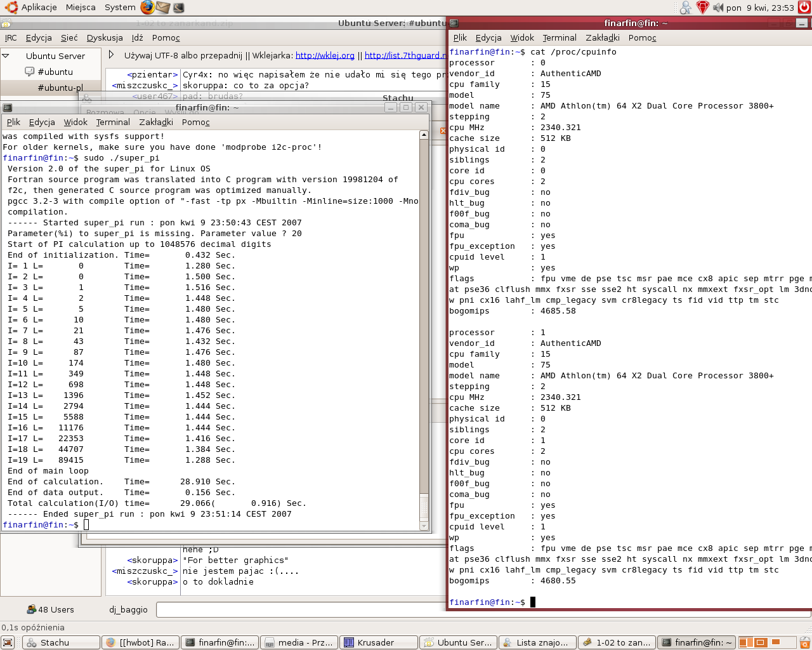812x650 pixels.
Task: Open the Miejsca menu in top panel
Action: pyautogui.click(x=81, y=8)
